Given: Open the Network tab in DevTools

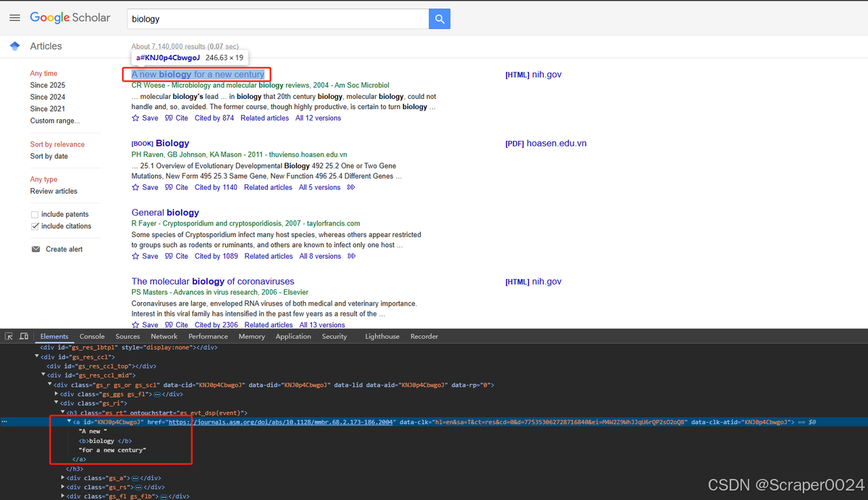Looking at the screenshot, I should 164,336.
